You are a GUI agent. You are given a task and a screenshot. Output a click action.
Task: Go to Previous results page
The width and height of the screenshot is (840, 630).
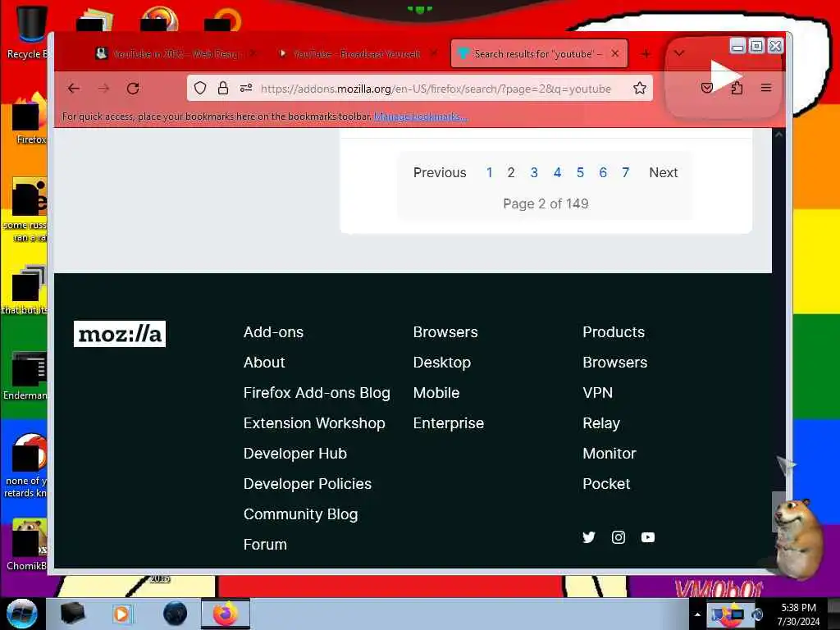[x=440, y=172]
